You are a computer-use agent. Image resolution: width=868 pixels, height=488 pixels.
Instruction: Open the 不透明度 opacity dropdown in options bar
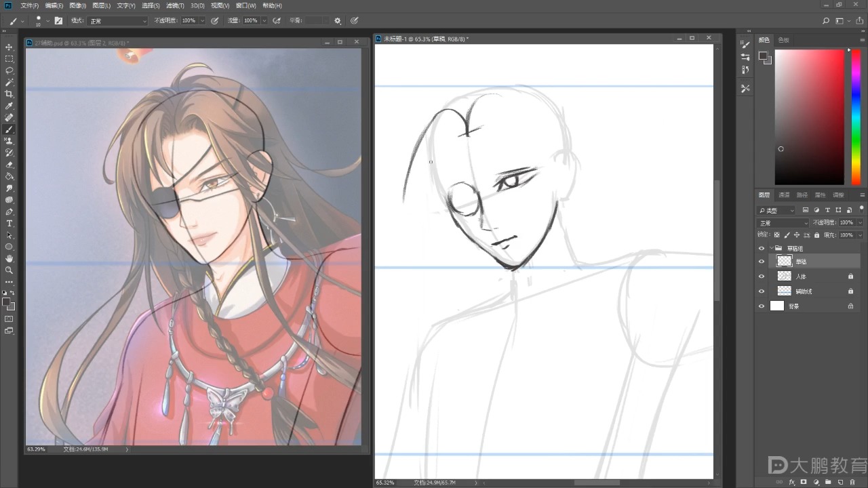(201, 21)
